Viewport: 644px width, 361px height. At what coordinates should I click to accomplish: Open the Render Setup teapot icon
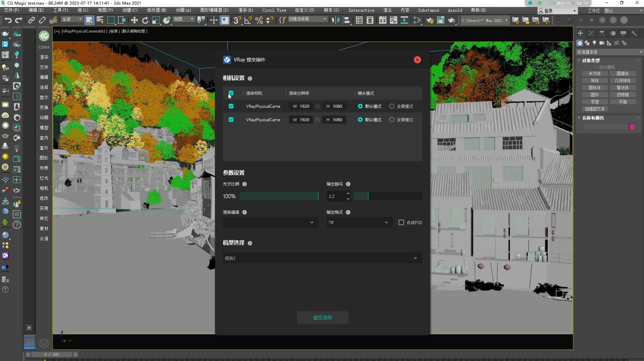coord(430,20)
